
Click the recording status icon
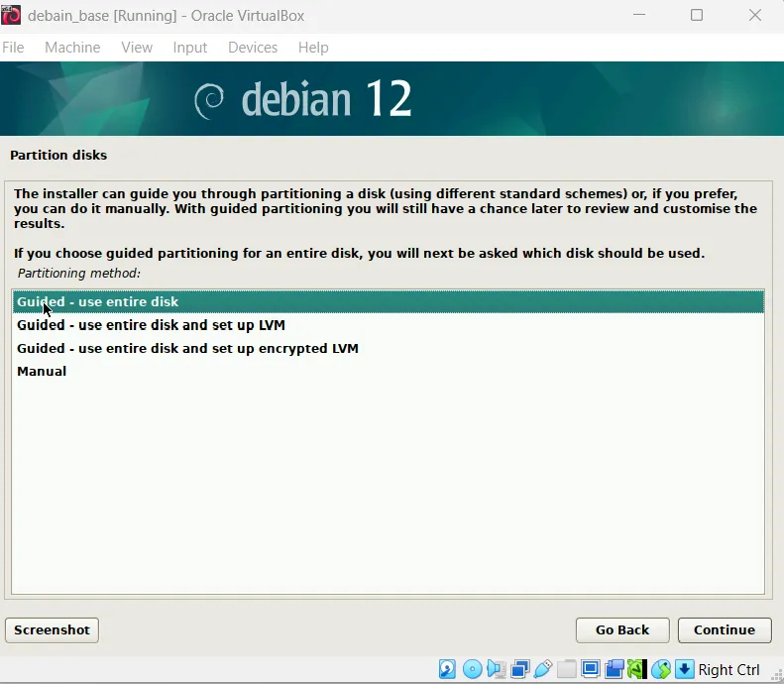(x=614, y=669)
